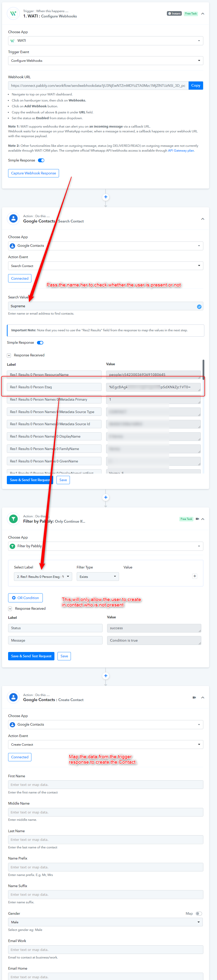Open Select Label dropdown with Person Etag

pos(43,577)
